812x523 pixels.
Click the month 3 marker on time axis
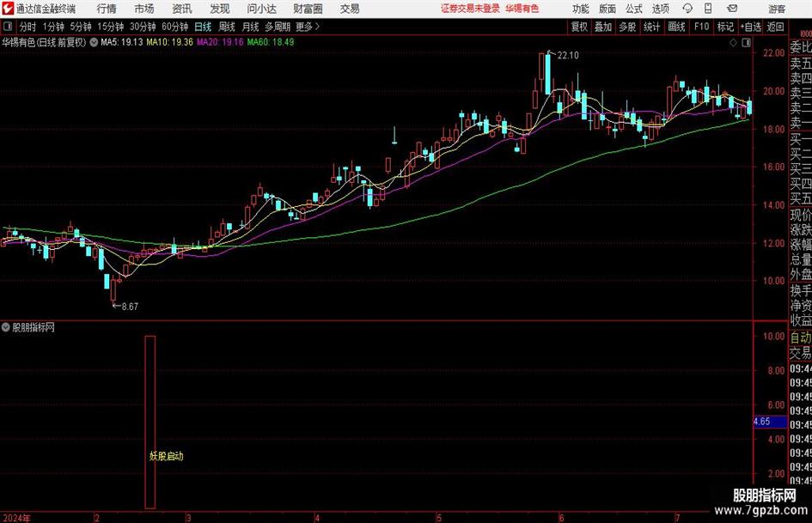tap(188, 518)
